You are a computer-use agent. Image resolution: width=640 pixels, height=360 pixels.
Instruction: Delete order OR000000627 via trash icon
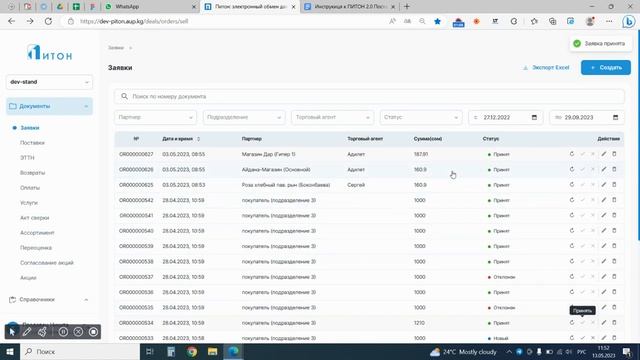click(x=614, y=154)
